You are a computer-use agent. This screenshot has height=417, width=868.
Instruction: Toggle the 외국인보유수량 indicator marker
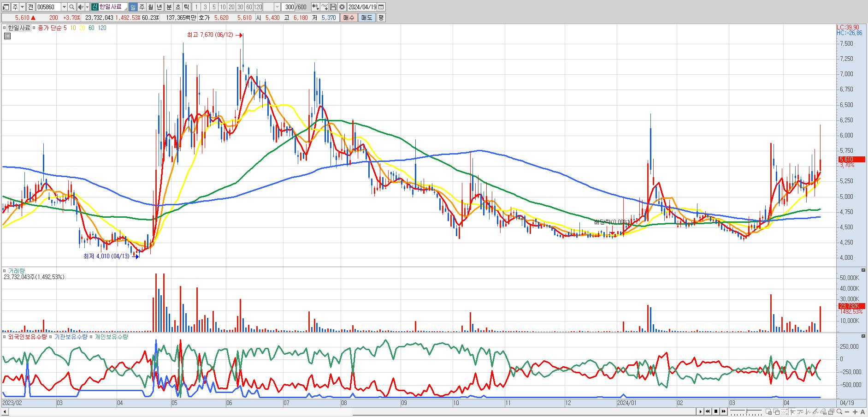(x=5, y=337)
